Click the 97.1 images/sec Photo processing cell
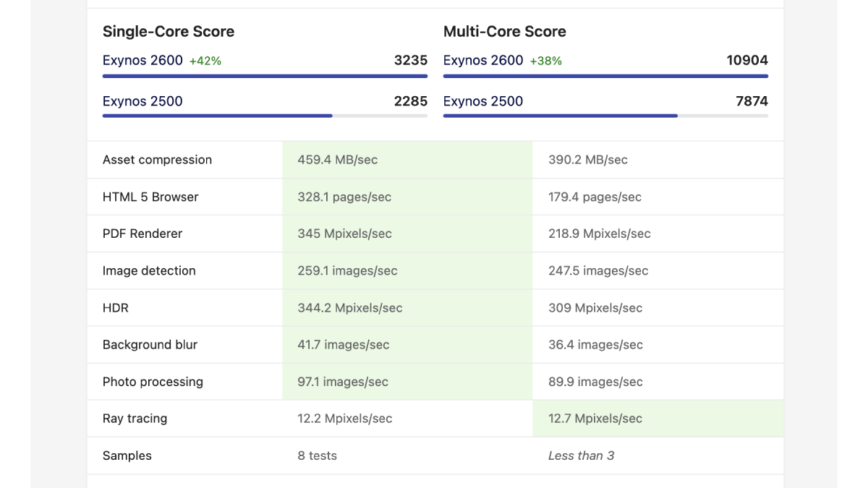 point(407,382)
